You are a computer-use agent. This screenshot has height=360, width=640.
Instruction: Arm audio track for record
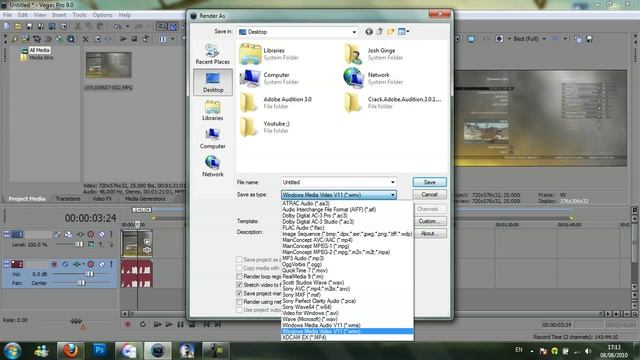[54, 264]
